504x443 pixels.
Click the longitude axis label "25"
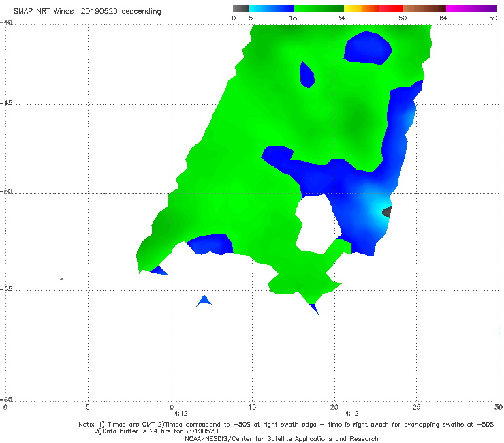[416, 407]
